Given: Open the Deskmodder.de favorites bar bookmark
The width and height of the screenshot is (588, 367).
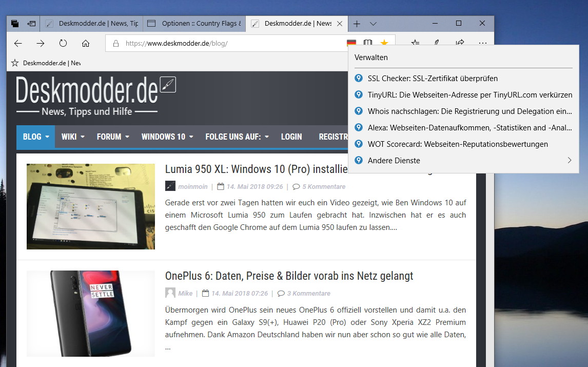Looking at the screenshot, I should (x=46, y=63).
